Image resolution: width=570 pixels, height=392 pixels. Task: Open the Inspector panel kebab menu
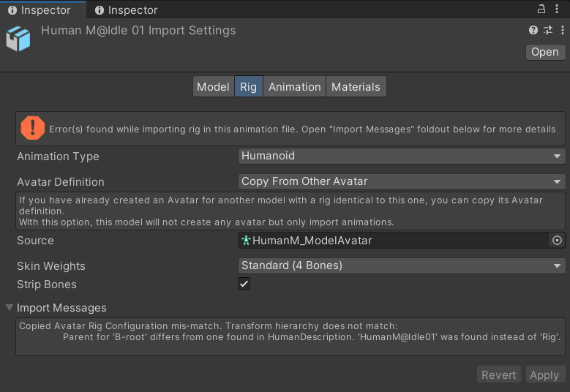point(559,10)
